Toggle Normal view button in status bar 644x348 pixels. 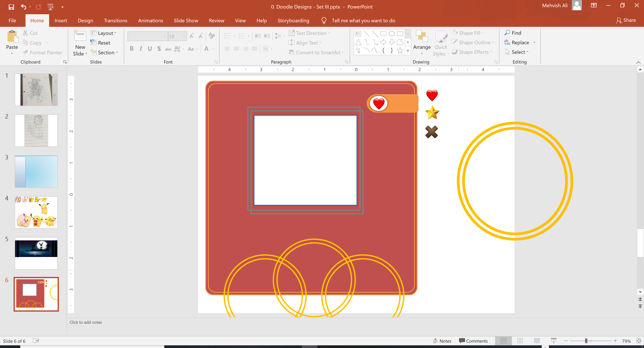click(503, 341)
